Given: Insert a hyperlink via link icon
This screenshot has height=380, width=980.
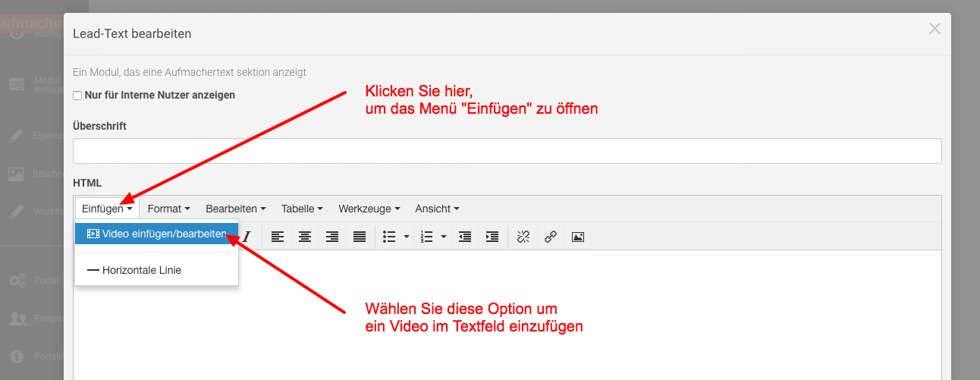Looking at the screenshot, I should (551, 237).
